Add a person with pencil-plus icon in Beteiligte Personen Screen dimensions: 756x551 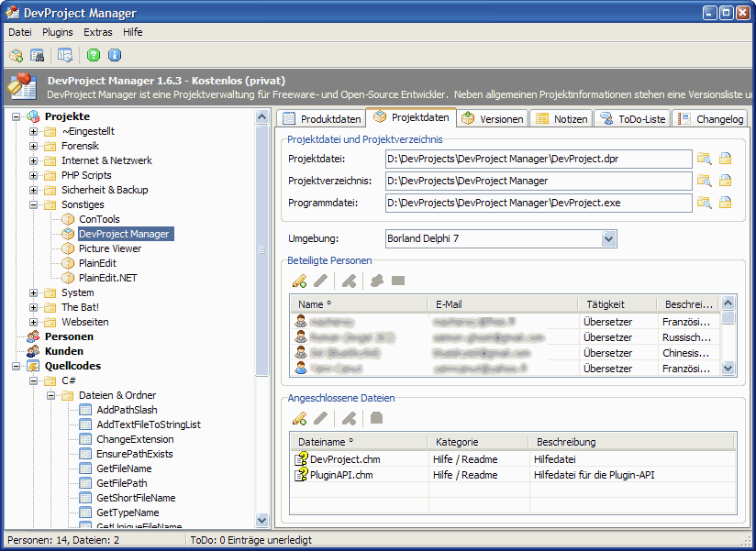click(299, 281)
